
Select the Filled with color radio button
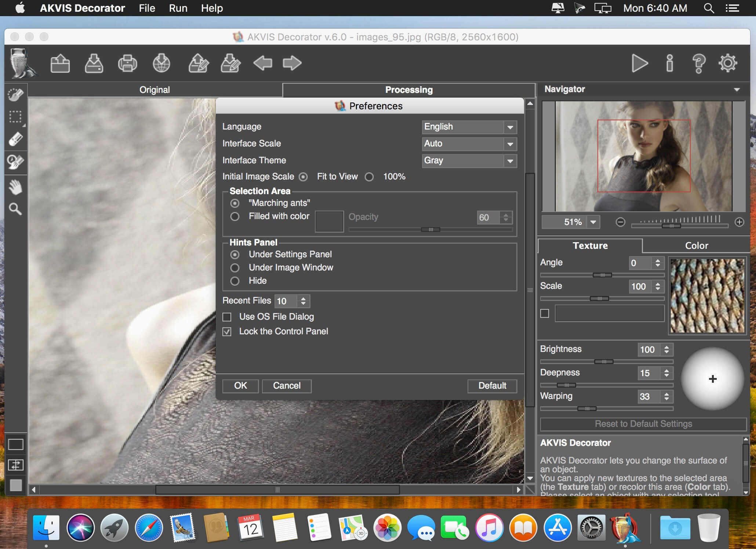235,217
